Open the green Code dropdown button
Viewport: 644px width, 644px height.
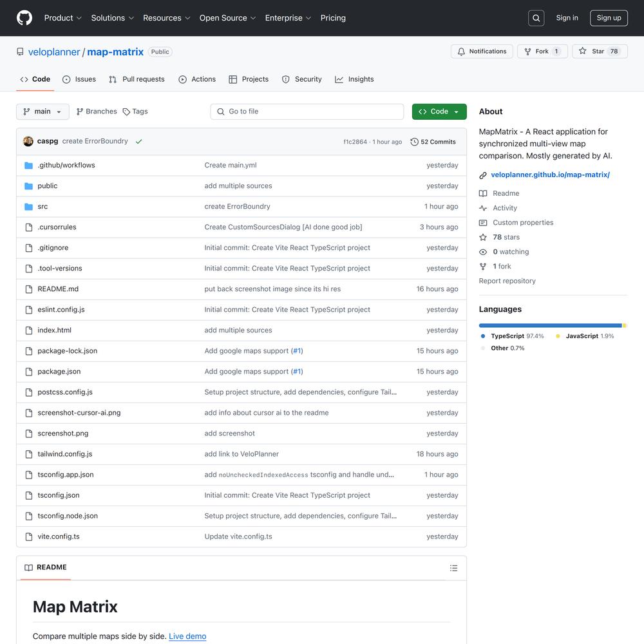[x=439, y=111]
